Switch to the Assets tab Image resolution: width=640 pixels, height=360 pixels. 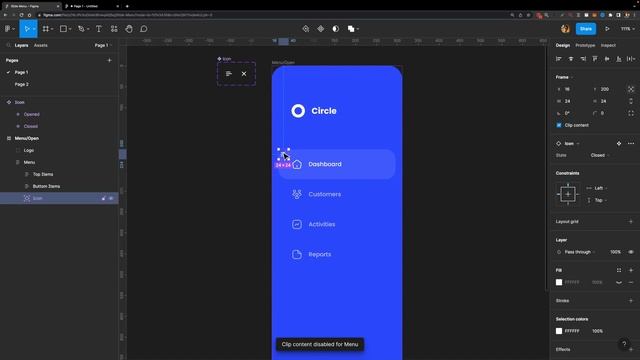point(41,45)
